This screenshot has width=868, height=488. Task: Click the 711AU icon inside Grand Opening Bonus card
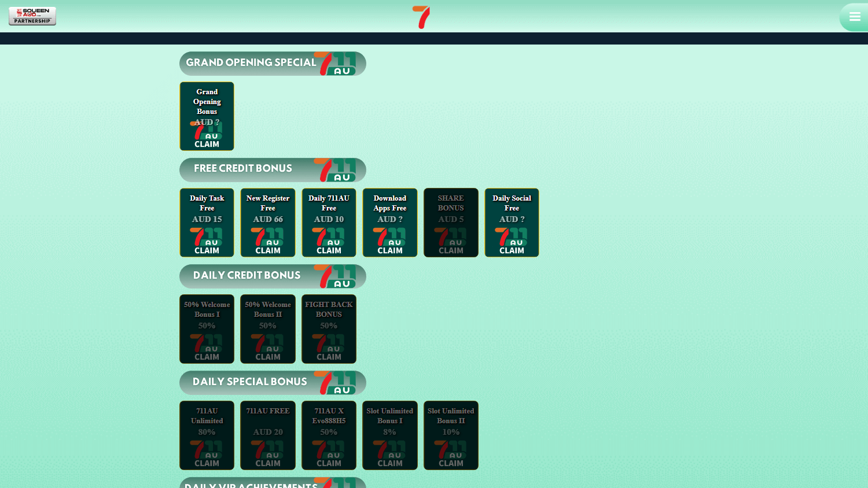207,131
